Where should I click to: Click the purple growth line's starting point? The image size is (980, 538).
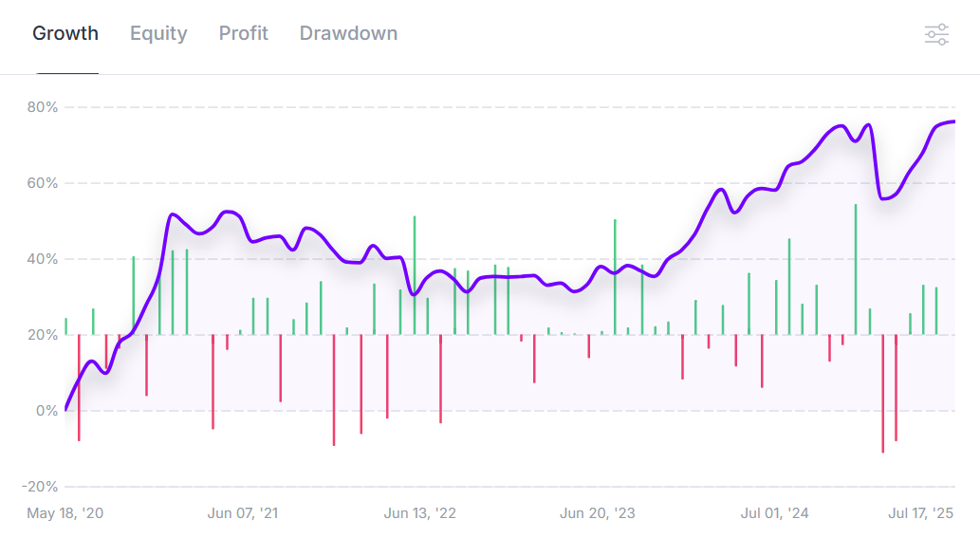pyautogui.click(x=66, y=409)
